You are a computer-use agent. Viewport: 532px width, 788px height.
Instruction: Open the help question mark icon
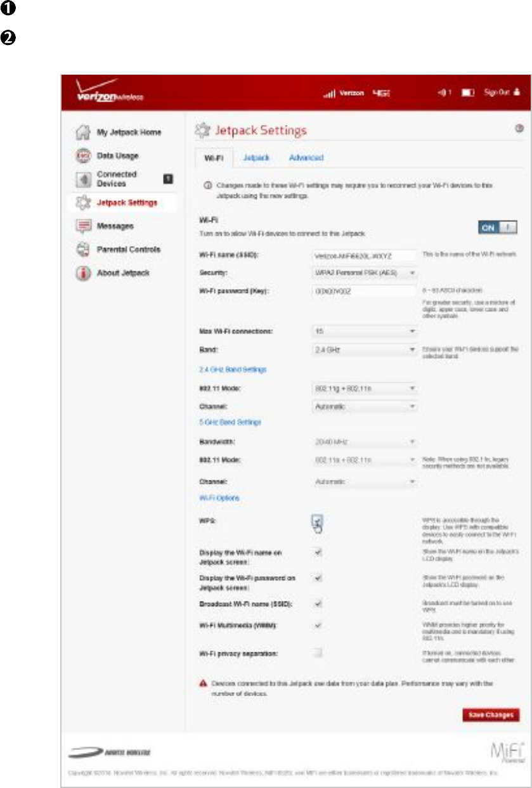coord(519,129)
